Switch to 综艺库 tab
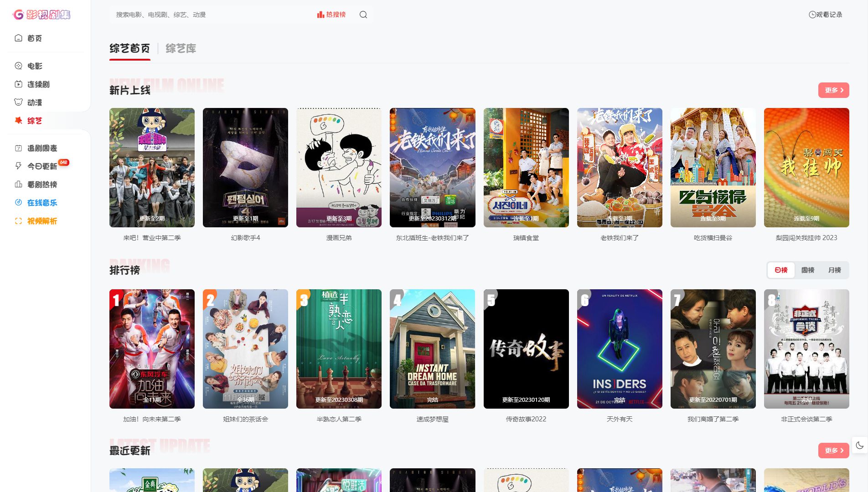Image resolution: width=868 pixels, height=492 pixels. point(181,48)
